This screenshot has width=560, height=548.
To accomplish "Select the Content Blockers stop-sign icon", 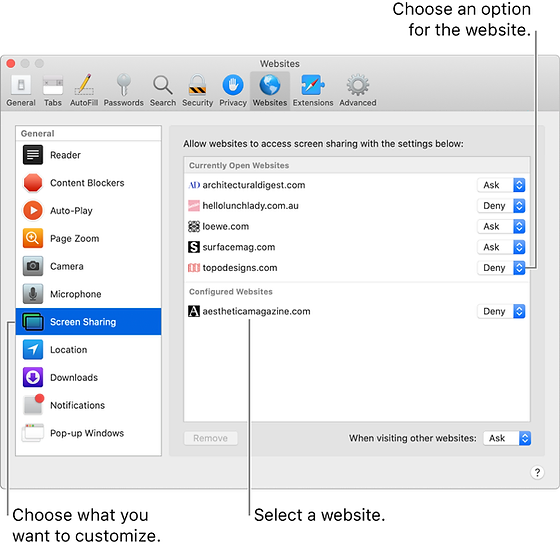I will pyautogui.click(x=33, y=183).
